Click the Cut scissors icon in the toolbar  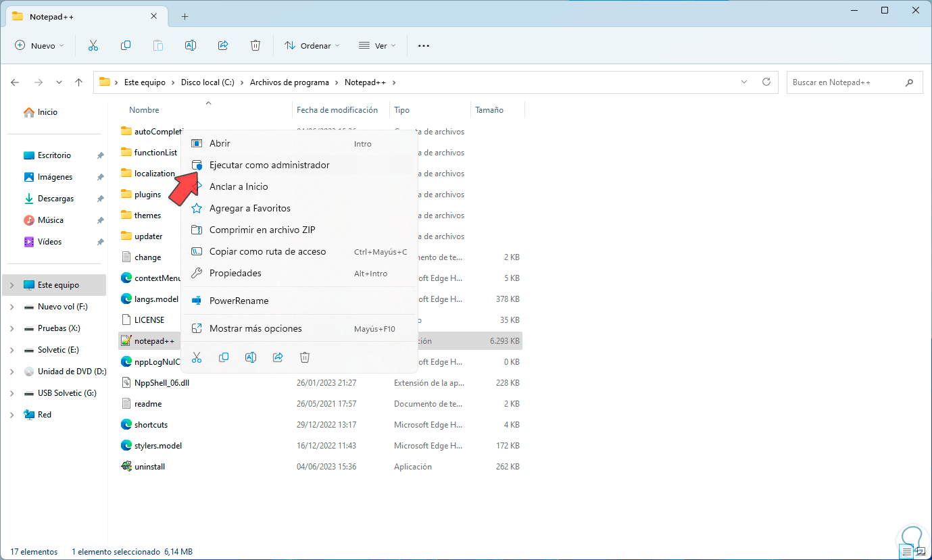(93, 45)
